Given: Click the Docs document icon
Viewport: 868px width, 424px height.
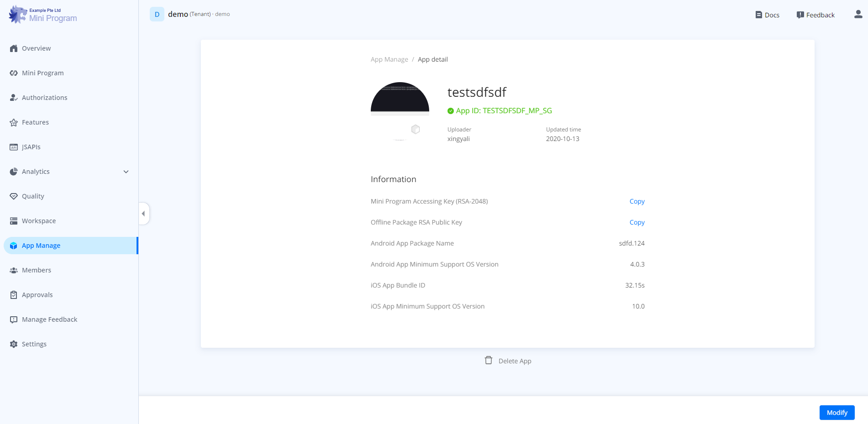Looking at the screenshot, I should [759, 15].
